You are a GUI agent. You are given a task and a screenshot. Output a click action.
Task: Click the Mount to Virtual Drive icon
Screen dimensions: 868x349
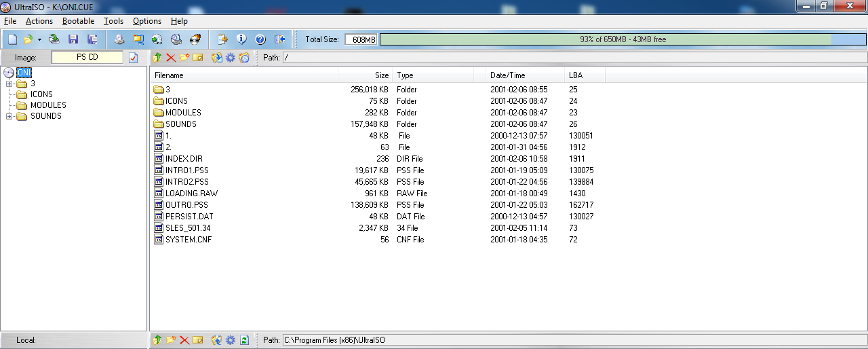tap(157, 39)
